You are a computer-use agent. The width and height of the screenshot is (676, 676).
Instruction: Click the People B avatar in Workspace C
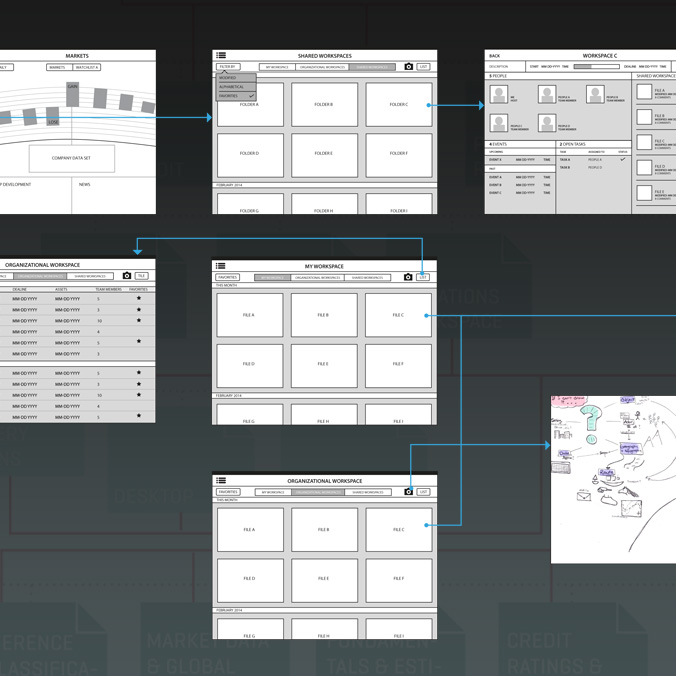[595, 94]
